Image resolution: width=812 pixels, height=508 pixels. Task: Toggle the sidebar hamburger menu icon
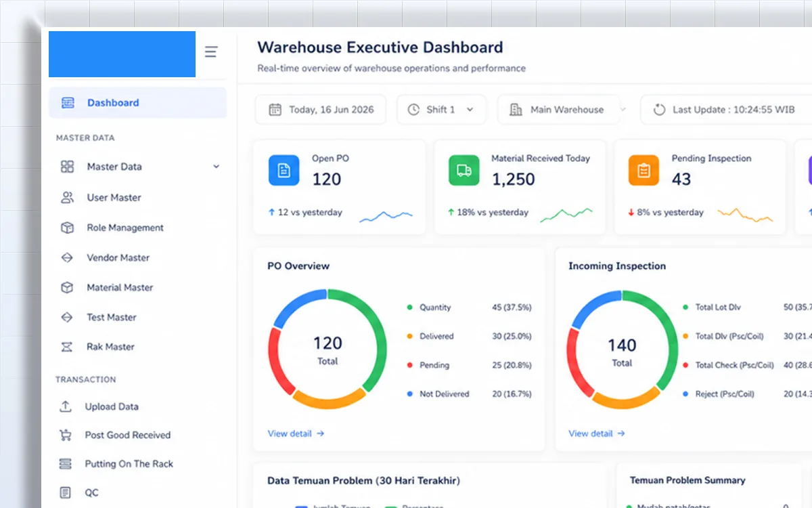click(211, 51)
